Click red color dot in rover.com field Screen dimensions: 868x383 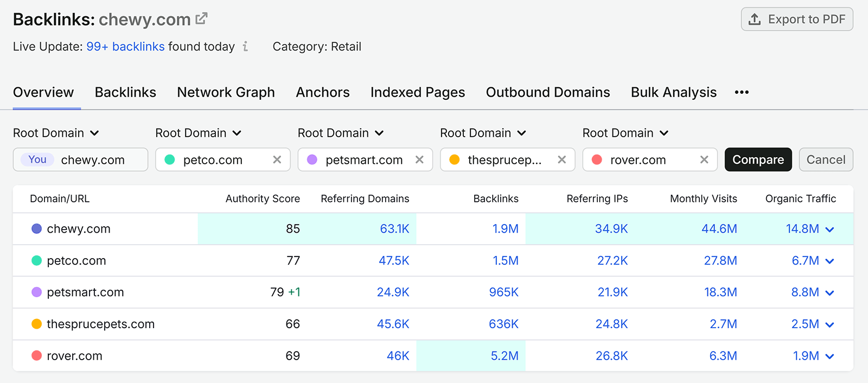pyautogui.click(x=597, y=159)
